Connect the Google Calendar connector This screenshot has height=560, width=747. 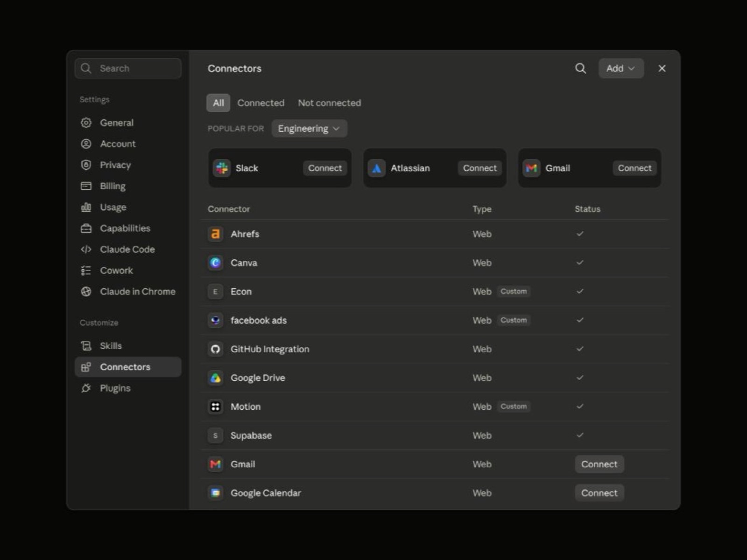coord(599,493)
